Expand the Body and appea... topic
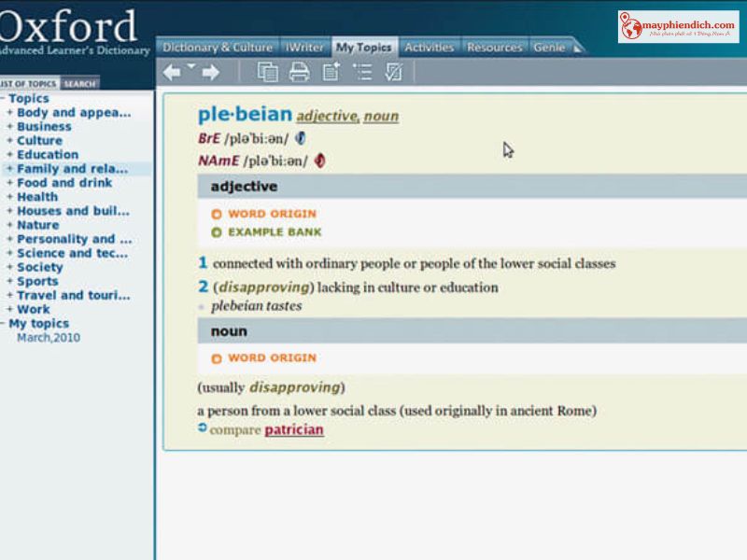747x560 pixels. (x=73, y=112)
